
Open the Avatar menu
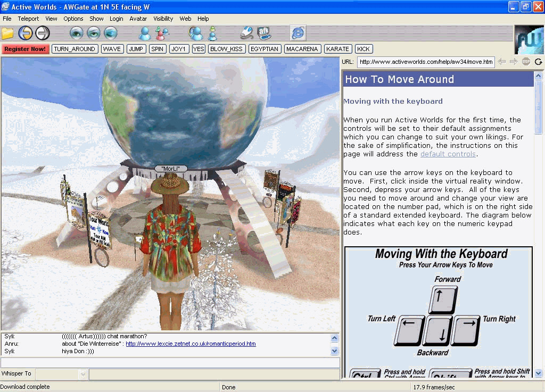tap(138, 19)
